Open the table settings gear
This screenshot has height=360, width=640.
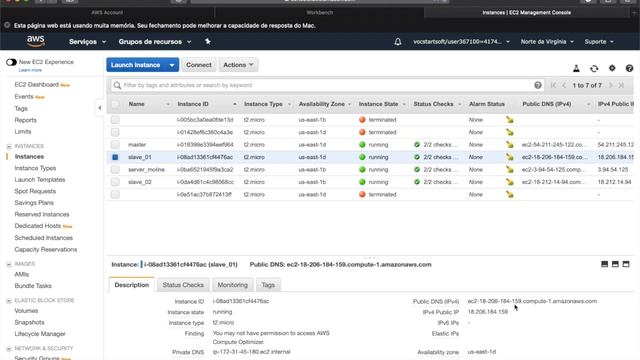pos(612,68)
